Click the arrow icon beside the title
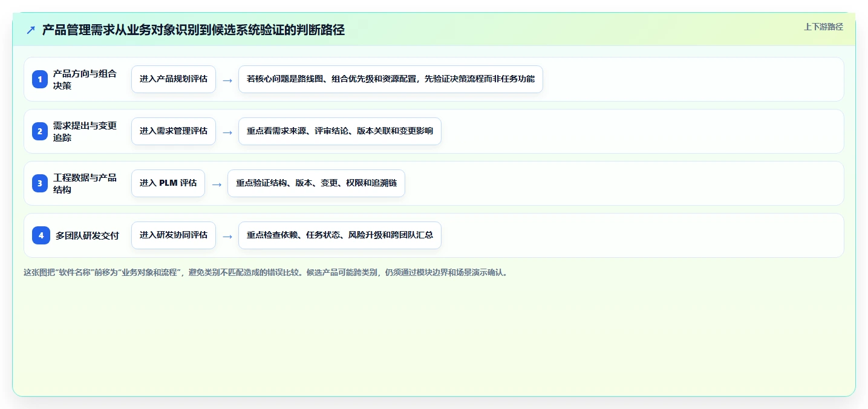 [x=31, y=30]
